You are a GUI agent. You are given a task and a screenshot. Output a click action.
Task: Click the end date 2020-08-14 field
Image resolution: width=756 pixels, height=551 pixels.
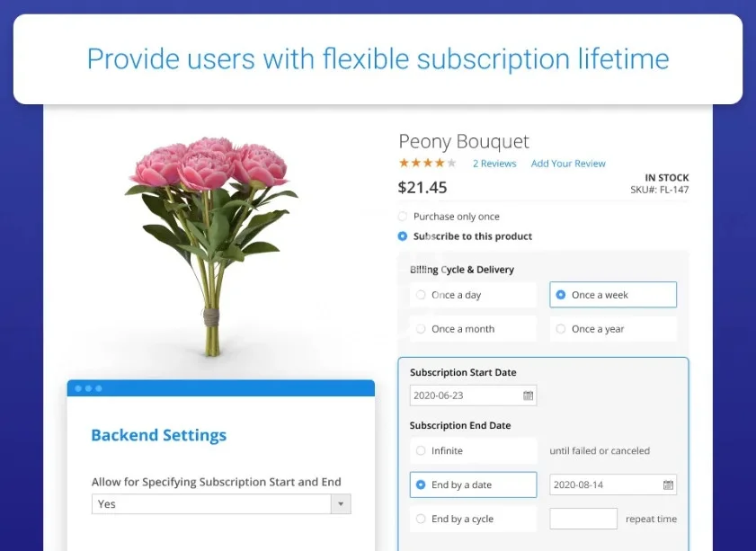605,485
